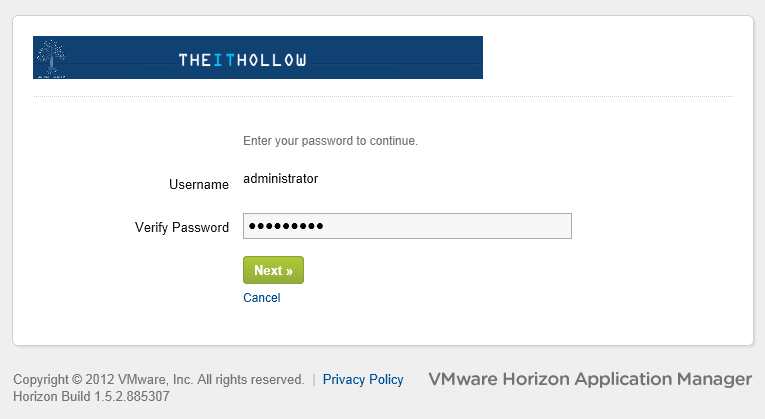
Task: Click the dotted separator line below the banner
Action: [x=383, y=97]
